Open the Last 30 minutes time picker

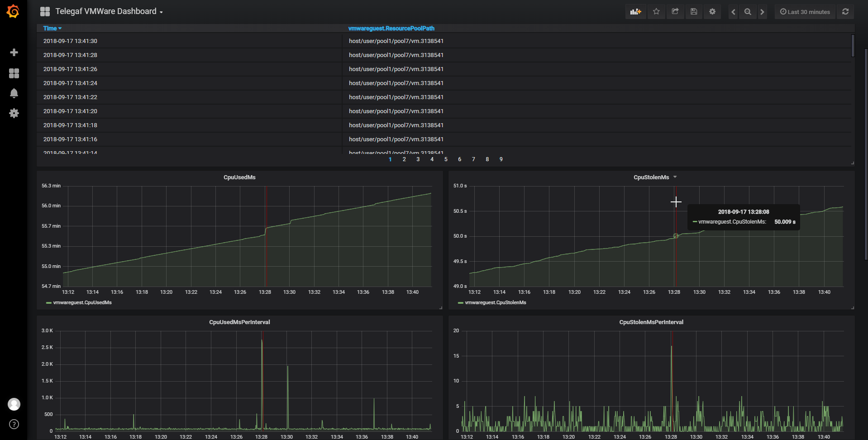click(805, 12)
